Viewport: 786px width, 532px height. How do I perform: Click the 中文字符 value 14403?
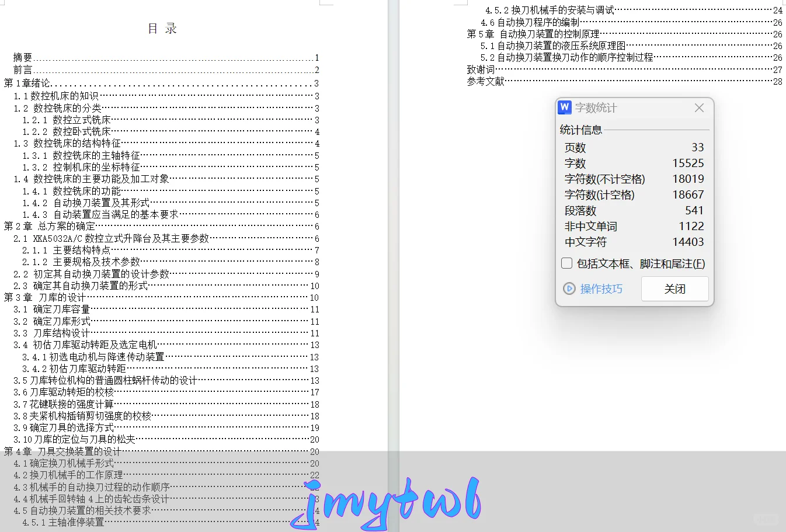tap(688, 242)
